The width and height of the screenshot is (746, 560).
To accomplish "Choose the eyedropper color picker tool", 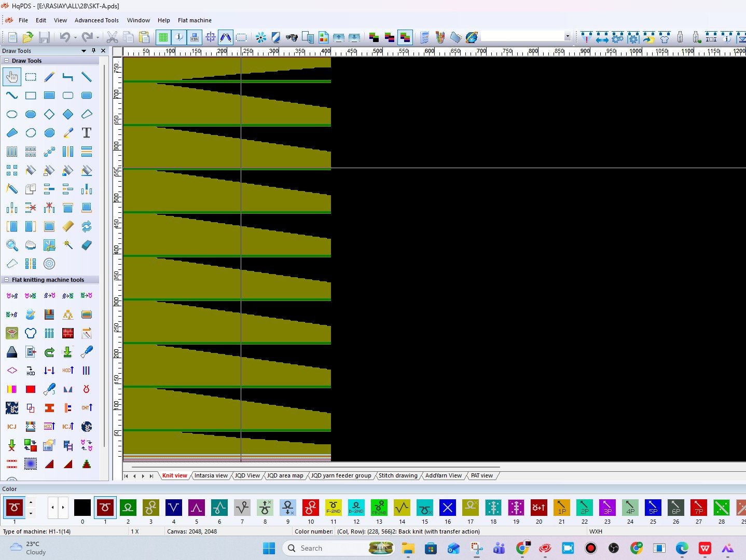I will click(x=68, y=133).
